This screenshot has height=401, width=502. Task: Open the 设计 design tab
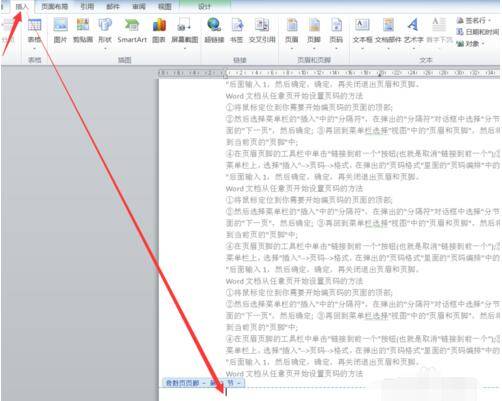[204, 6]
